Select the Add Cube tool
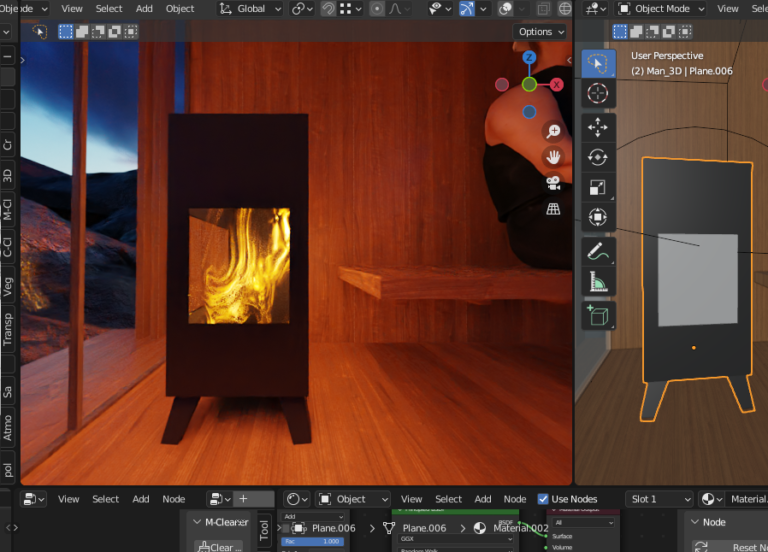Image resolution: width=768 pixels, height=552 pixels. coord(598,316)
